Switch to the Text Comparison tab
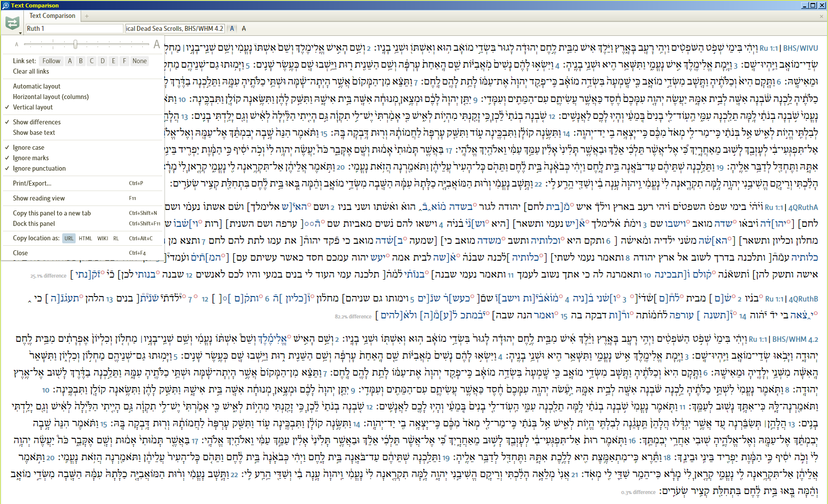Screen dimensions: 828x504 pos(52,15)
